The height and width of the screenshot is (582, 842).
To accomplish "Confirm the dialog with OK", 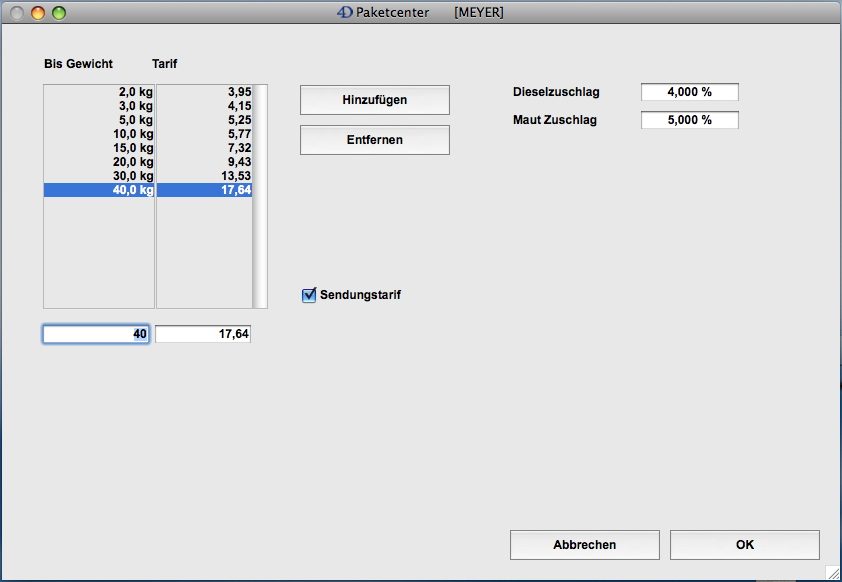I will (744, 545).
